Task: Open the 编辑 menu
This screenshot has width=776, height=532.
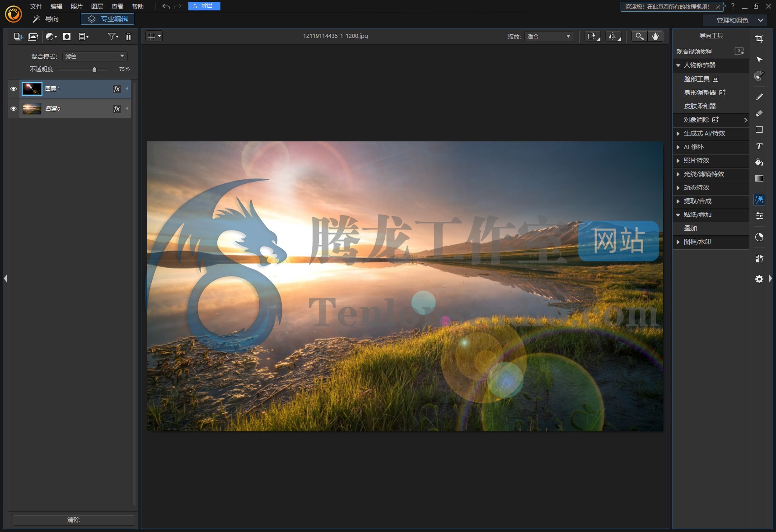Action: 56,6
